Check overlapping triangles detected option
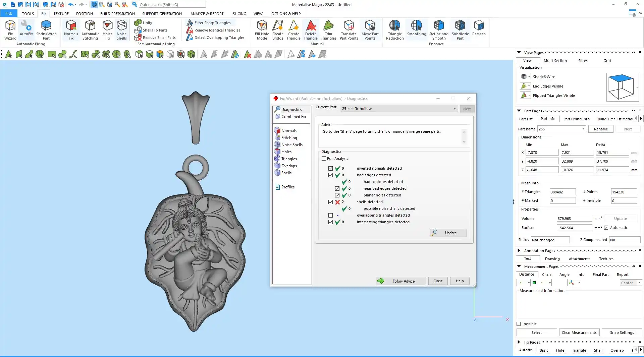The height and width of the screenshot is (357, 644). click(x=331, y=215)
